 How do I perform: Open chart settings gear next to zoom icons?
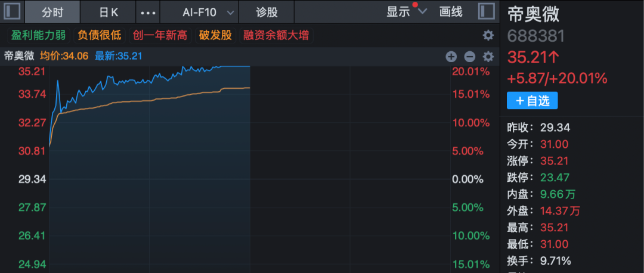[x=488, y=57]
